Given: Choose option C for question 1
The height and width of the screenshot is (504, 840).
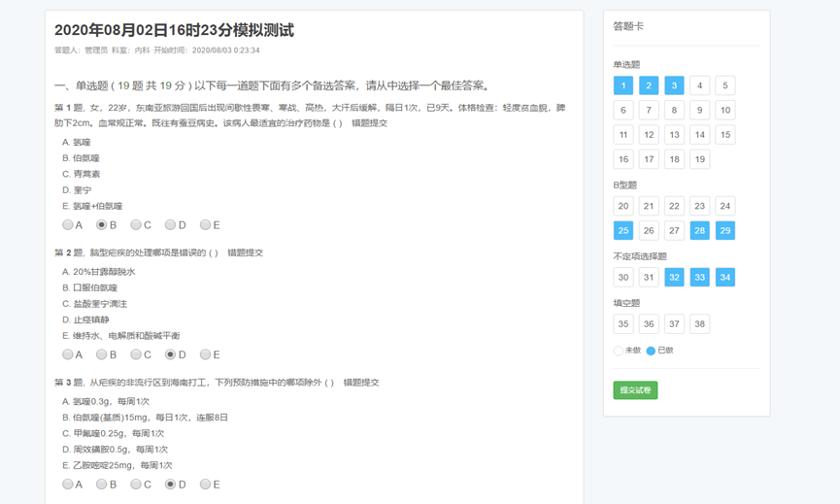Looking at the screenshot, I should point(136,225).
